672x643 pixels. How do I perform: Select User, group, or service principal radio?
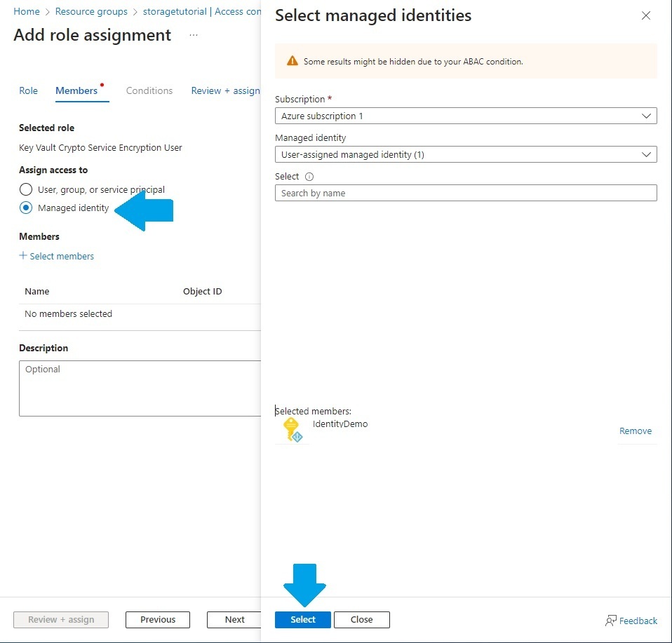point(26,189)
